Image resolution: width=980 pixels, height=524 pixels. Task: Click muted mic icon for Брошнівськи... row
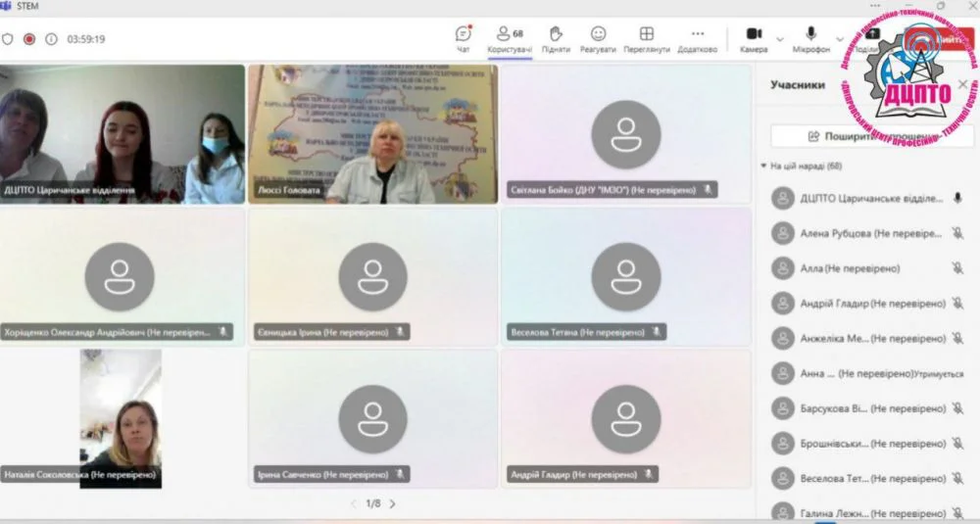click(956, 444)
